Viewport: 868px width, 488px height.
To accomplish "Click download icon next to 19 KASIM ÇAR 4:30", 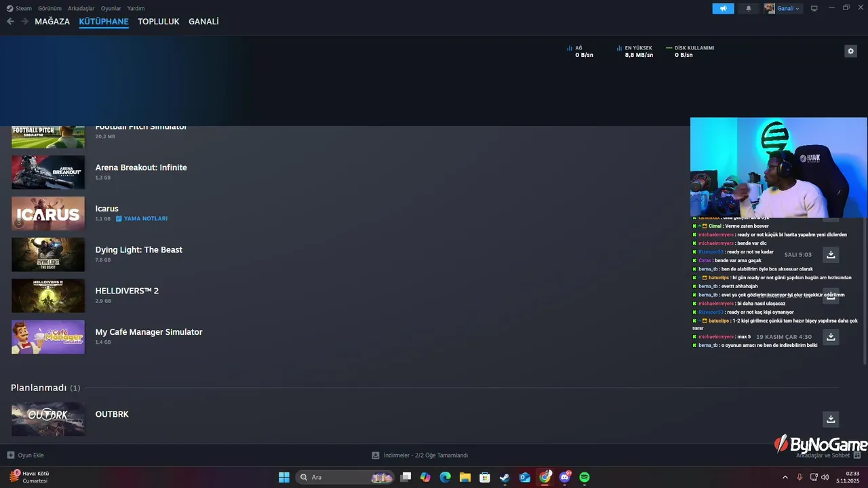I will point(831,337).
